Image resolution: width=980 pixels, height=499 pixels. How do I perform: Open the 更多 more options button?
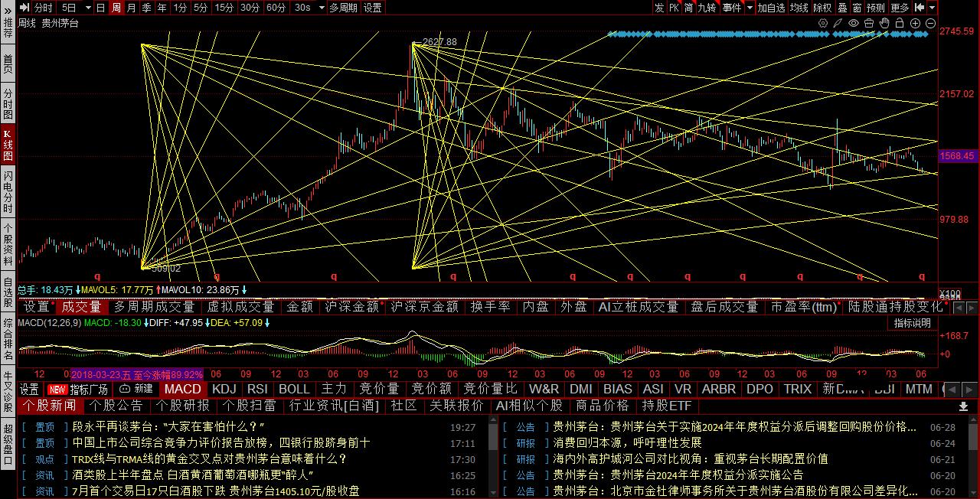coord(900,7)
